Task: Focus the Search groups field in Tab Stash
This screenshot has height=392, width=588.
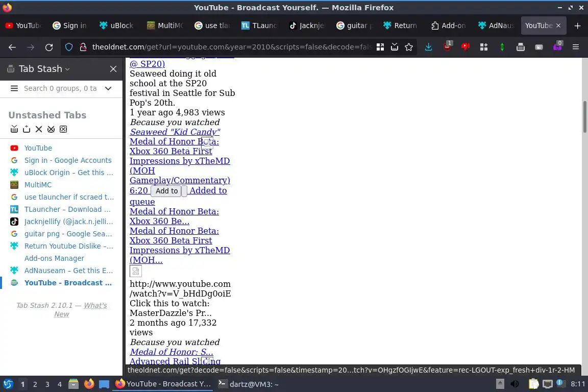Action: click(x=60, y=88)
